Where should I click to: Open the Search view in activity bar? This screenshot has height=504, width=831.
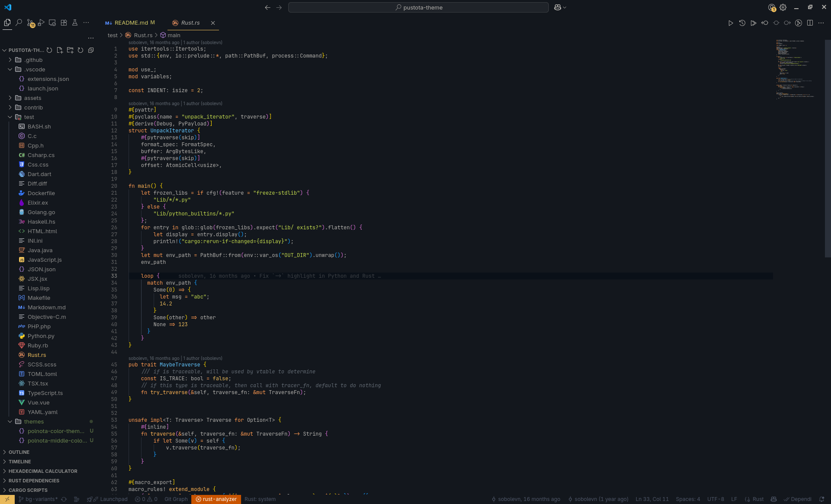(x=19, y=23)
